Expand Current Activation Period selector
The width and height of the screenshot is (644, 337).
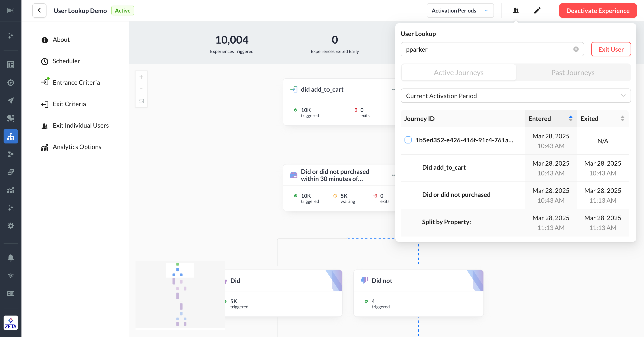[x=515, y=96]
